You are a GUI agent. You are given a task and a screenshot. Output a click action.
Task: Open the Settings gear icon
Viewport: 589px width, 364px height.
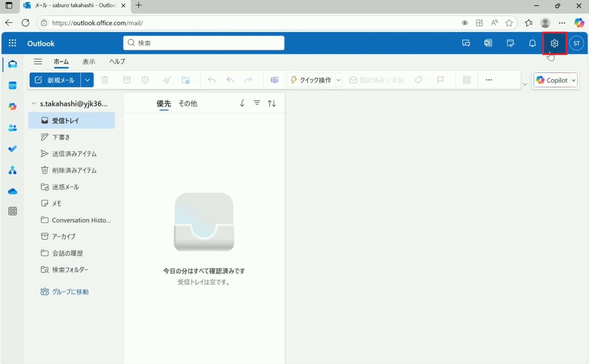click(554, 43)
